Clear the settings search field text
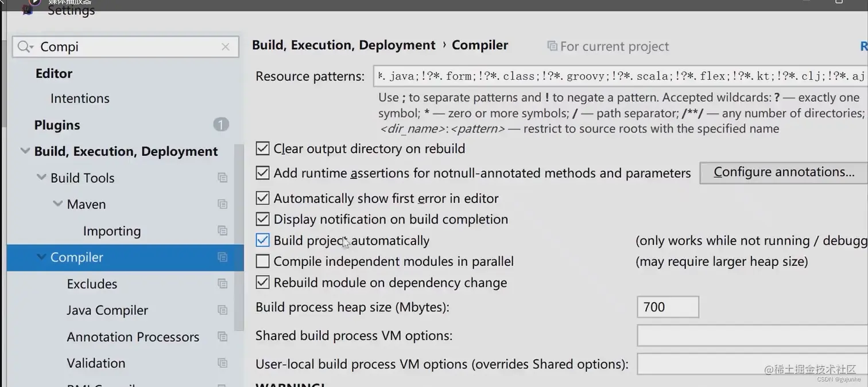Image resolution: width=868 pixels, height=387 pixels. [226, 47]
